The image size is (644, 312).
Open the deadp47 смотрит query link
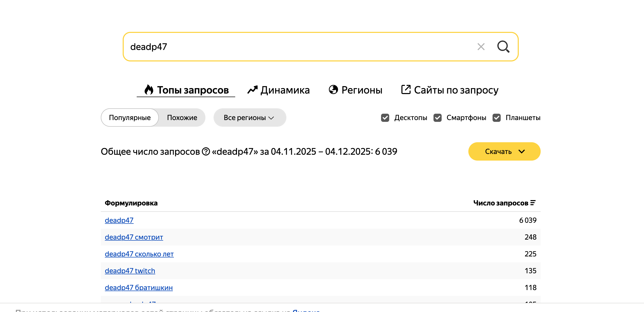pos(134,237)
